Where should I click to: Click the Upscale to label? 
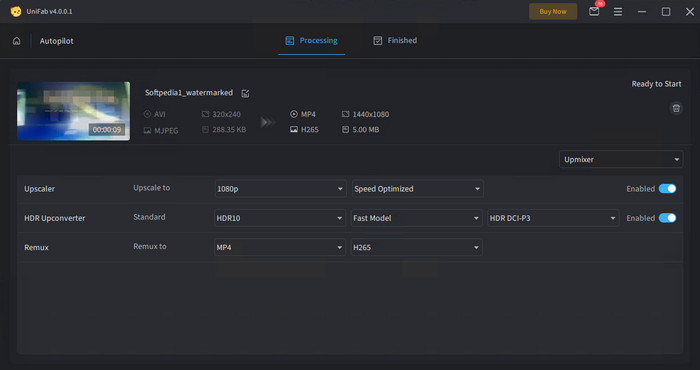coord(151,188)
